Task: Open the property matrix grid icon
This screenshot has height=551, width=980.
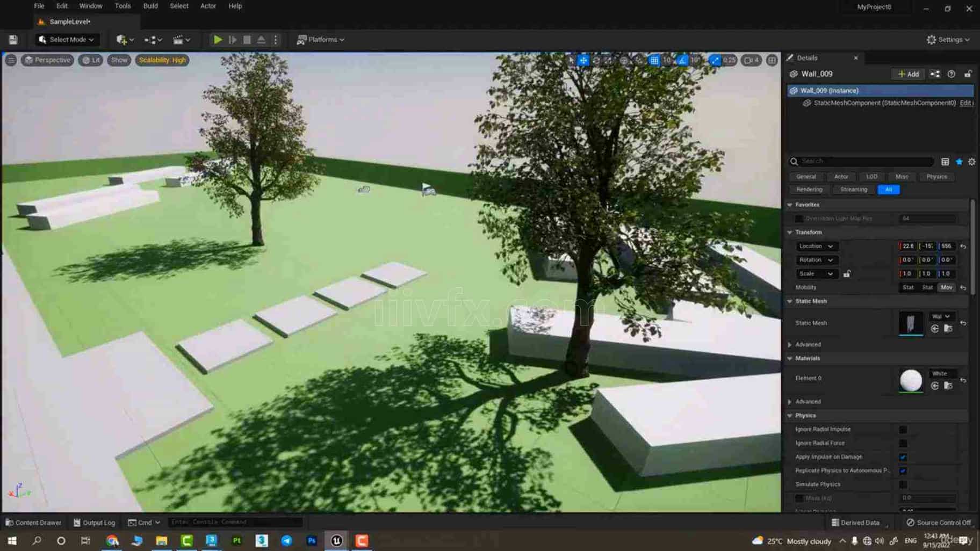Action: pos(945,162)
